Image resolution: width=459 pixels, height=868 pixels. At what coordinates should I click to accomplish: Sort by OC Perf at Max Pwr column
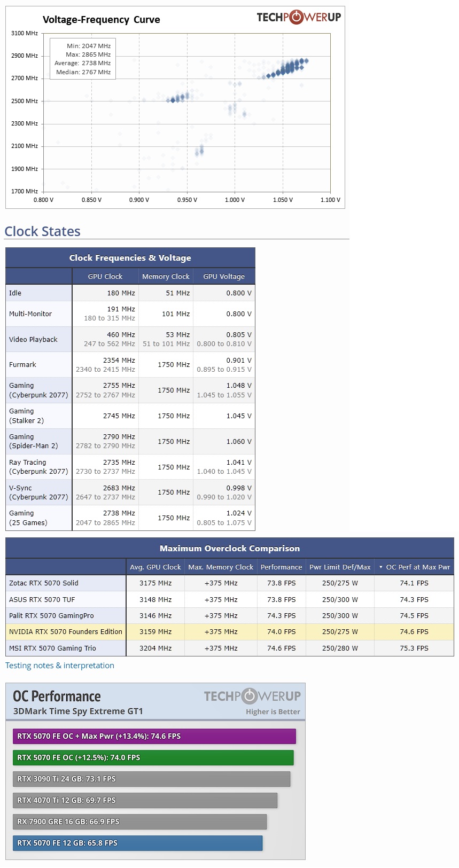click(x=415, y=567)
